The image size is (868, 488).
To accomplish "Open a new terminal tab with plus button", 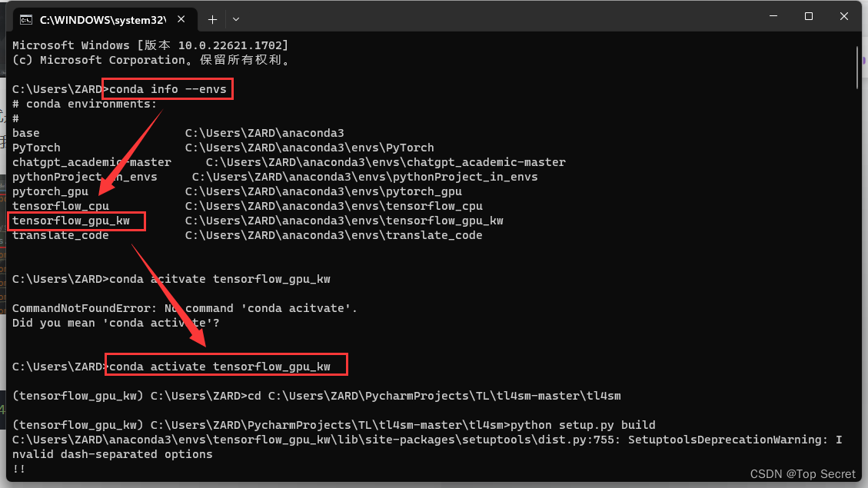I will coord(212,18).
